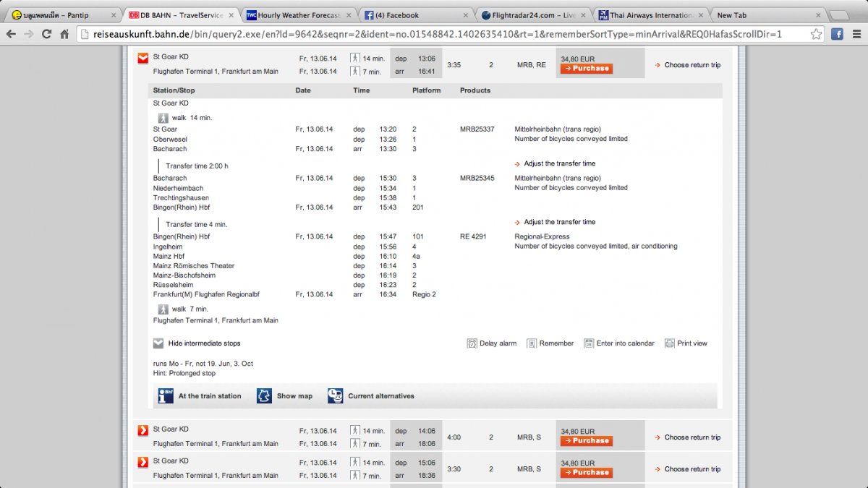This screenshot has width=868, height=488.
Task: Click the Print view link text
Action: pos(692,343)
